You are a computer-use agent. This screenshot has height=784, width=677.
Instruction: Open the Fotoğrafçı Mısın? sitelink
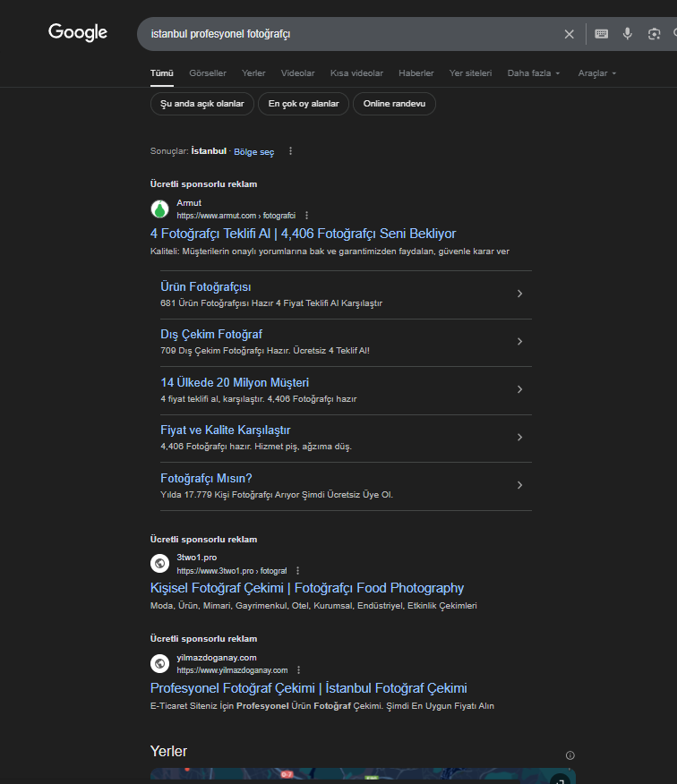[206, 479]
